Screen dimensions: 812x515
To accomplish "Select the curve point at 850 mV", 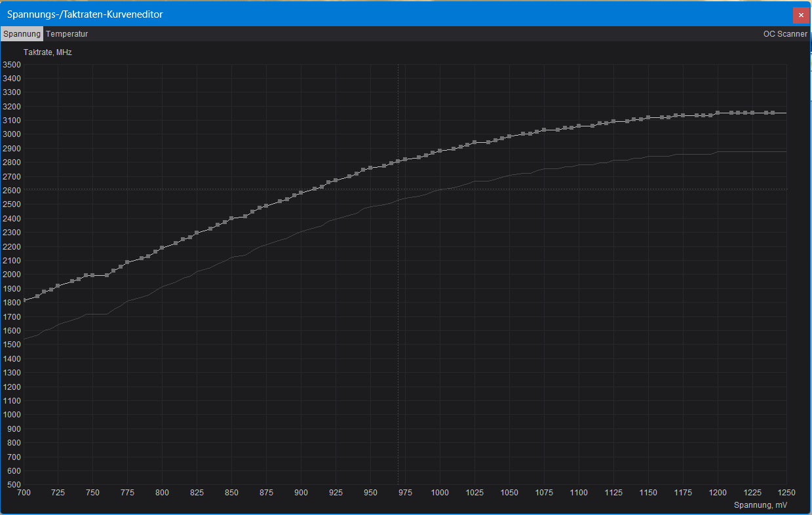I will [x=231, y=218].
